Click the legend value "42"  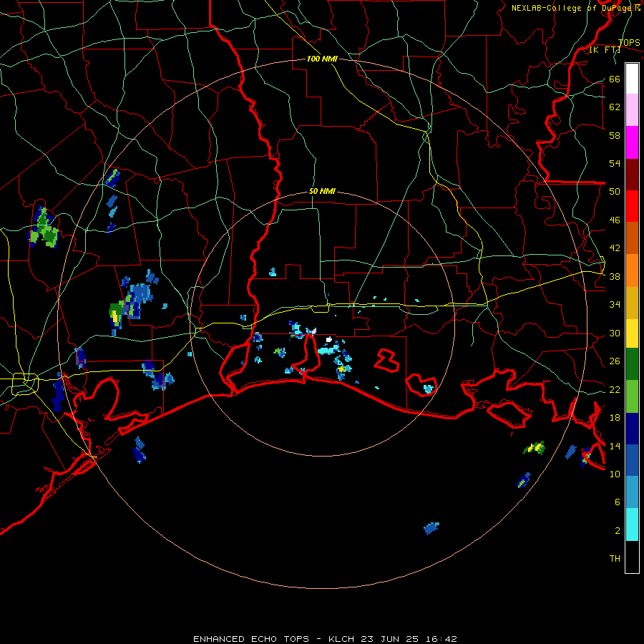pyautogui.click(x=615, y=248)
